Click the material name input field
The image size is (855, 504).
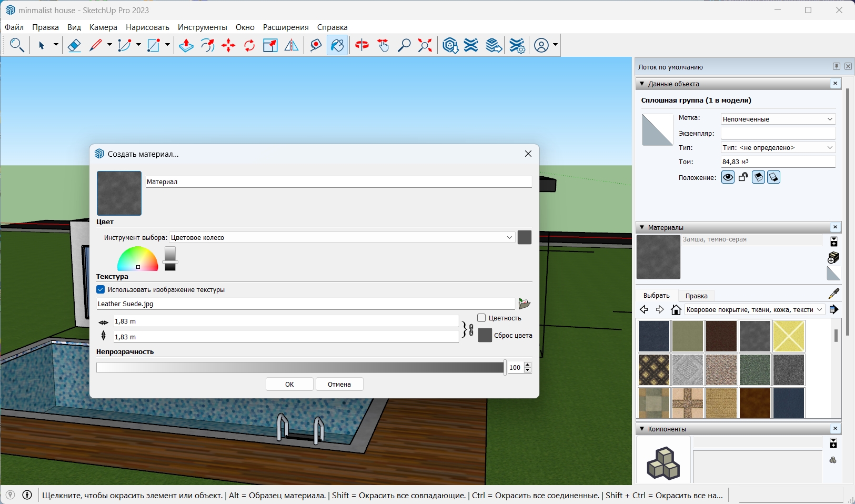[338, 182]
